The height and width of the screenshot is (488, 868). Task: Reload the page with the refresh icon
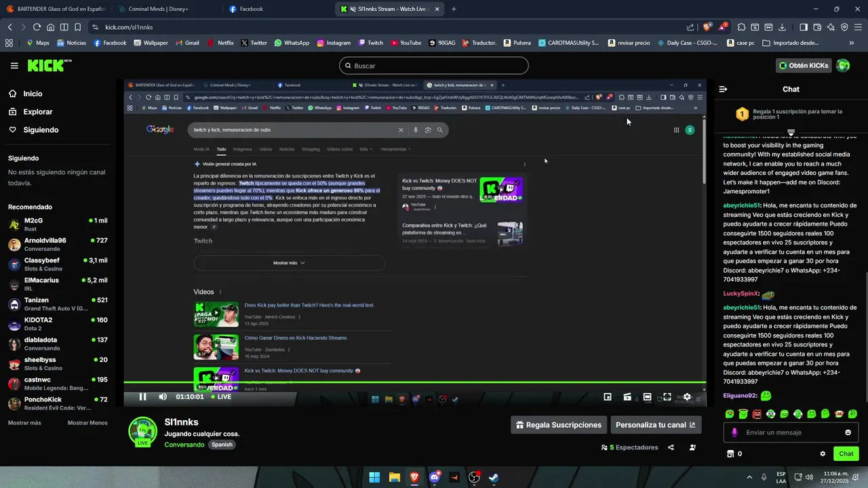pos(37,27)
